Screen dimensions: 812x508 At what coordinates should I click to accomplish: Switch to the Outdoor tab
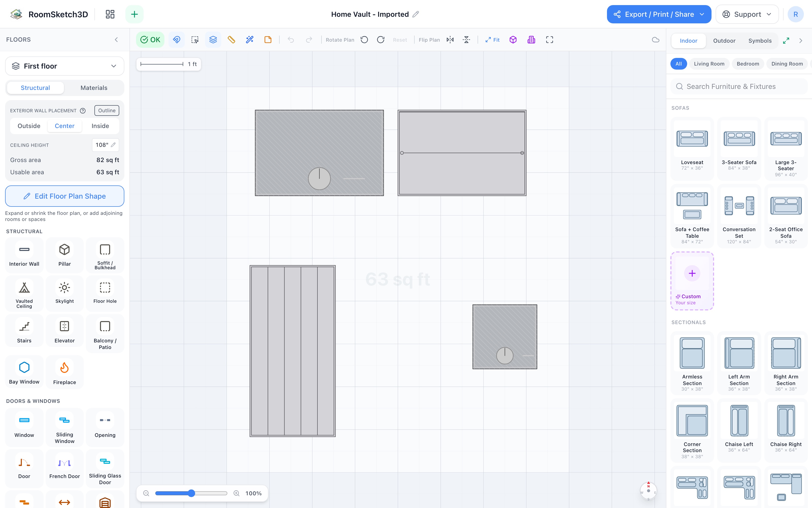pos(724,41)
